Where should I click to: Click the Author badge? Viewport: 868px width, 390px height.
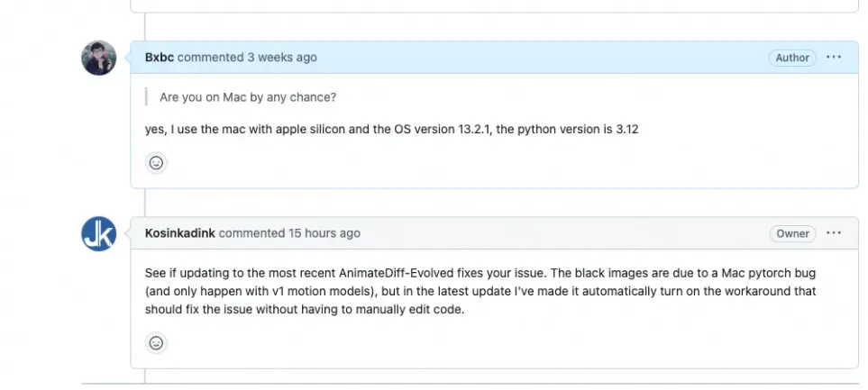point(792,58)
